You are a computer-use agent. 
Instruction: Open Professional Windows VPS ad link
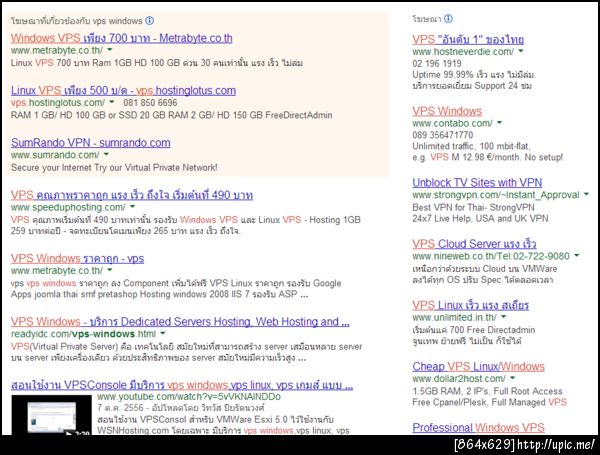click(478, 427)
